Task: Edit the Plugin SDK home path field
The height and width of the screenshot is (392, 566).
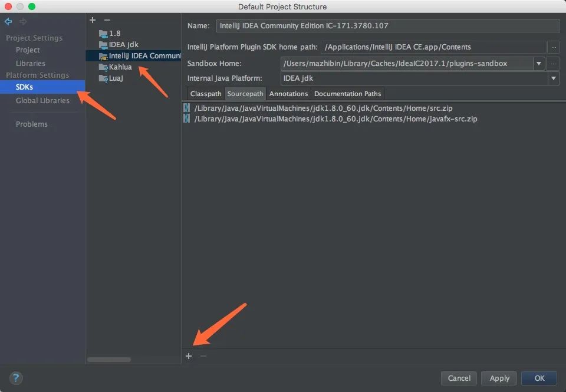Action: [433, 47]
